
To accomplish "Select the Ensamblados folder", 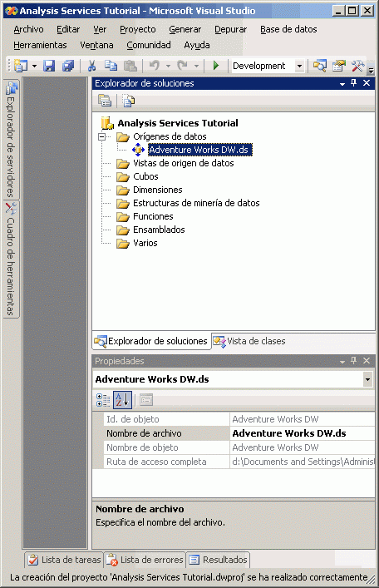I will point(159,230).
